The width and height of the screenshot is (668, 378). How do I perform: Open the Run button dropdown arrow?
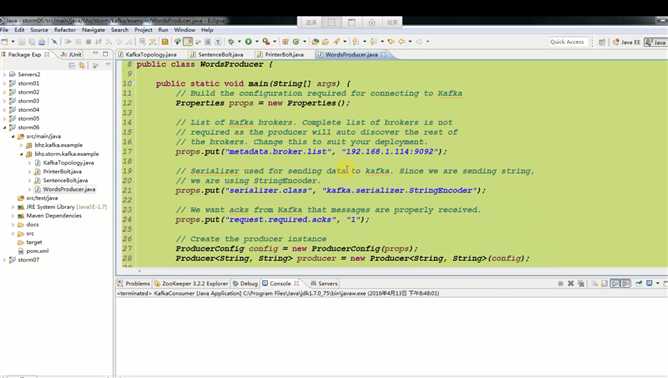coord(257,42)
